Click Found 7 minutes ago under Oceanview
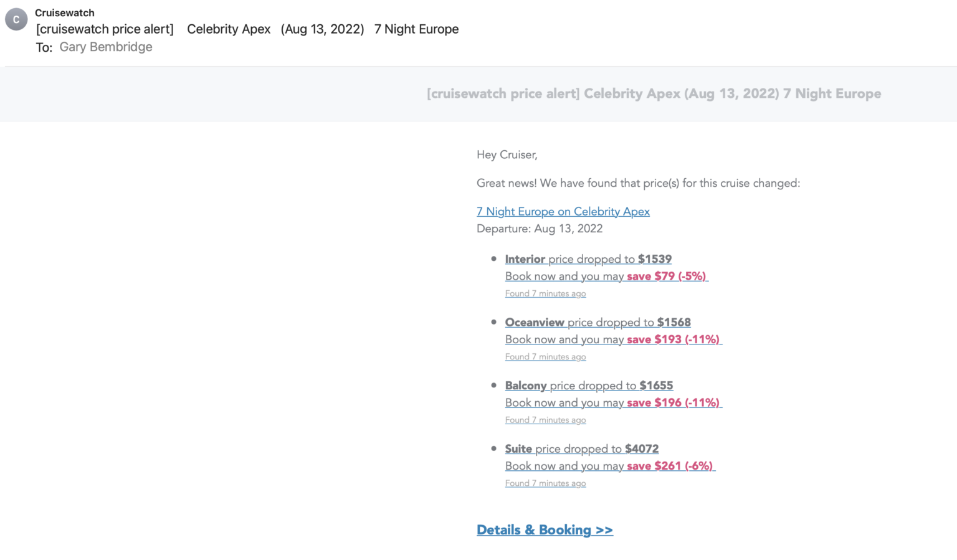The image size is (957, 560). tap(545, 356)
